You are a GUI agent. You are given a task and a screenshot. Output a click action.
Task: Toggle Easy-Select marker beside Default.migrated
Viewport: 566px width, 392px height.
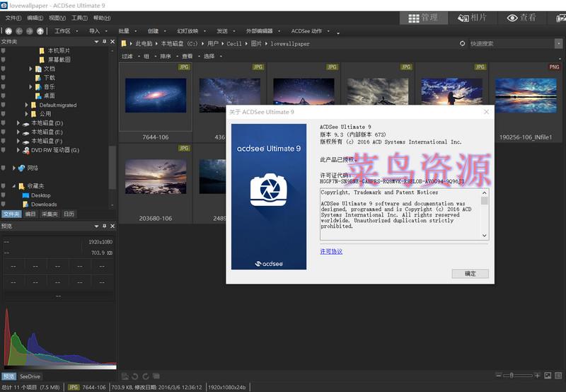click(4, 105)
